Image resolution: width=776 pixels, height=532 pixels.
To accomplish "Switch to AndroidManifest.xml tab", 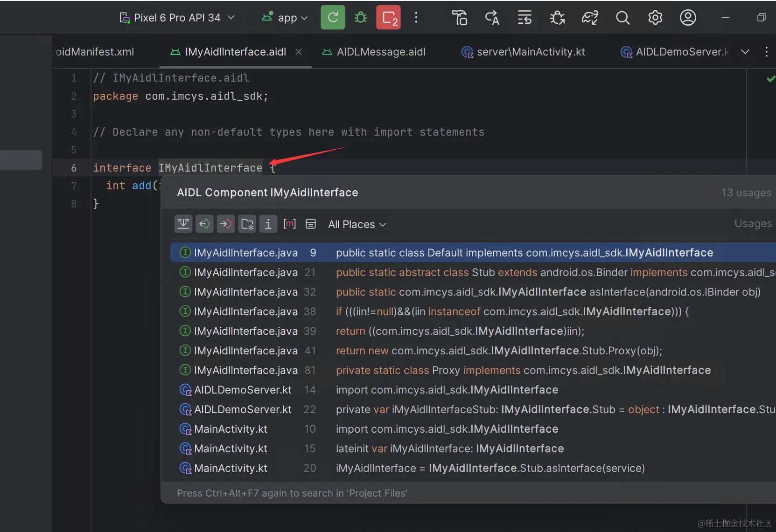I will (x=94, y=52).
